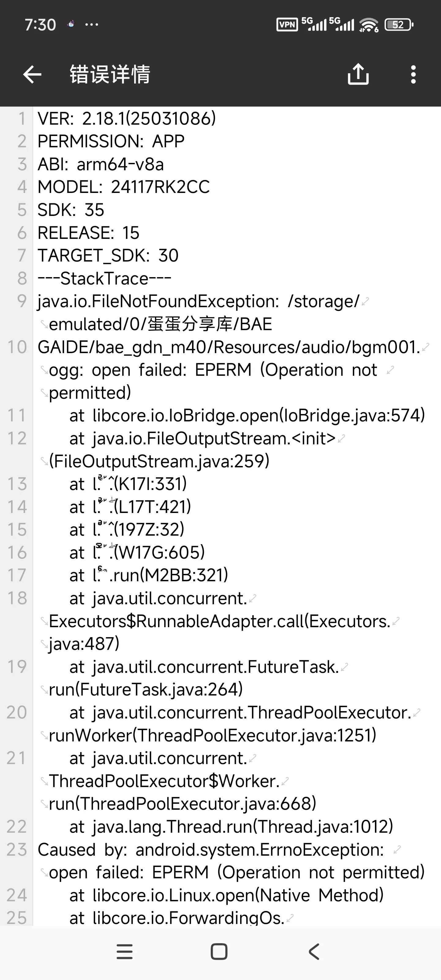Viewport: 441px width, 980px height.
Task: Tap the 错误详情 page title
Action: point(110,74)
